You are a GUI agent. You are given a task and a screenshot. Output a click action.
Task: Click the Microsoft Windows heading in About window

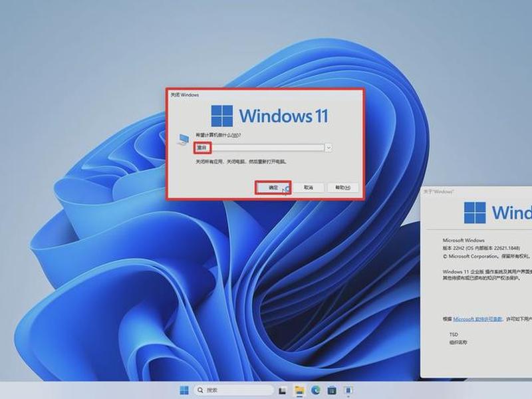pos(464,240)
